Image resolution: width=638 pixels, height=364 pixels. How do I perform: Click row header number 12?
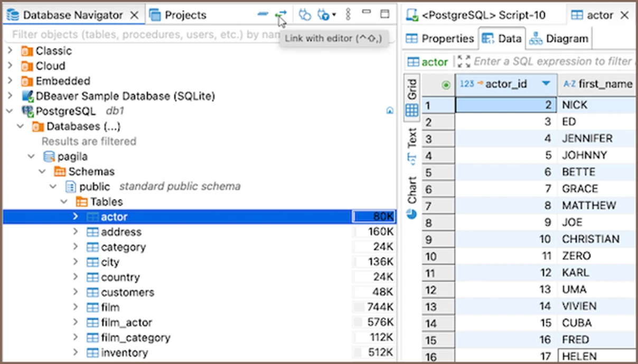(x=438, y=290)
